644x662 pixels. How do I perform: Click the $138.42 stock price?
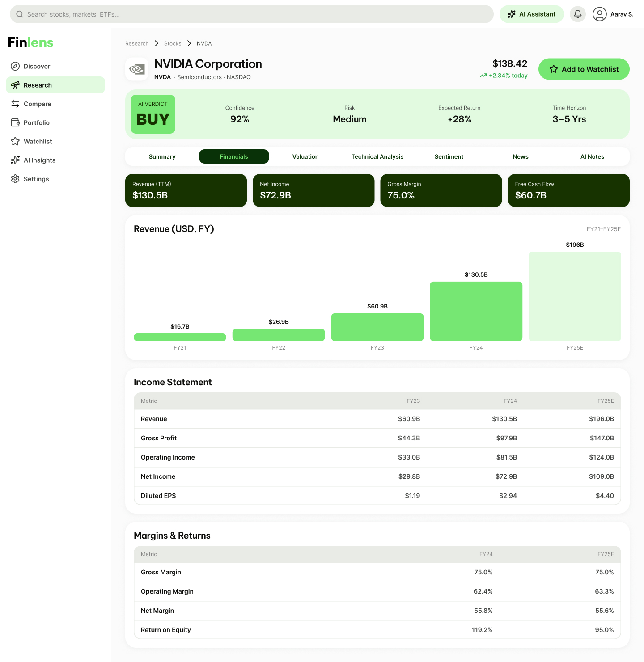pos(510,63)
